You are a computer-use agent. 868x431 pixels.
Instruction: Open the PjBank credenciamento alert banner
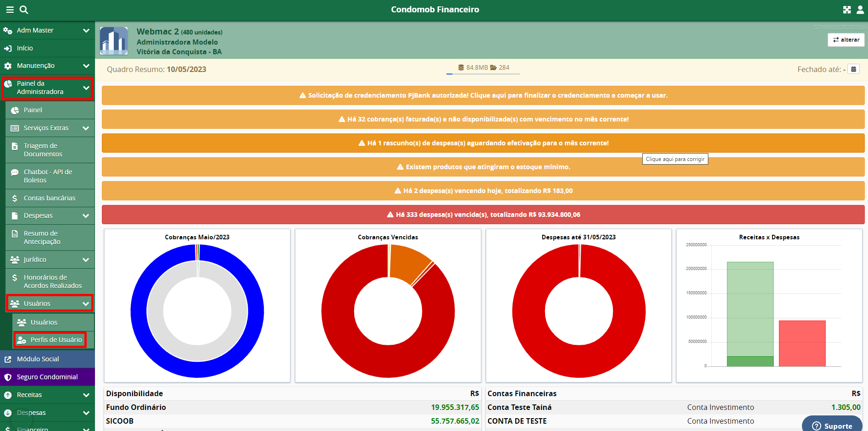point(483,95)
